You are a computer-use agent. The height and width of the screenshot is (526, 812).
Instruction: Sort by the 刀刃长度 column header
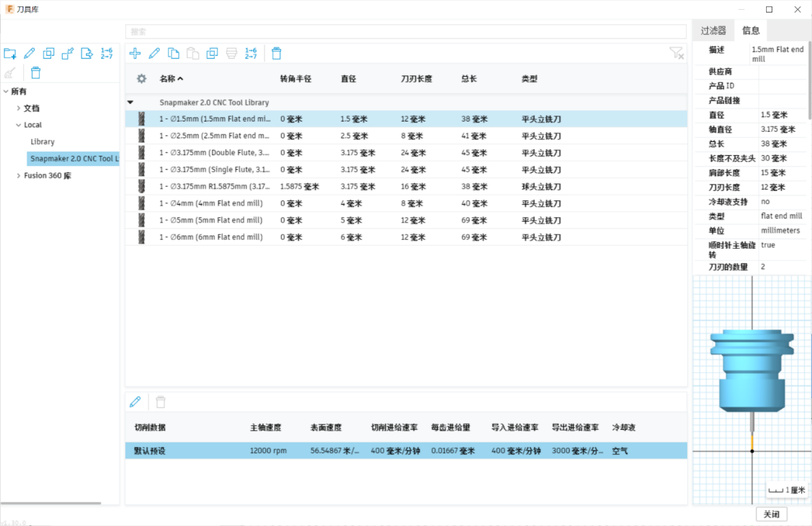tap(416, 79)
